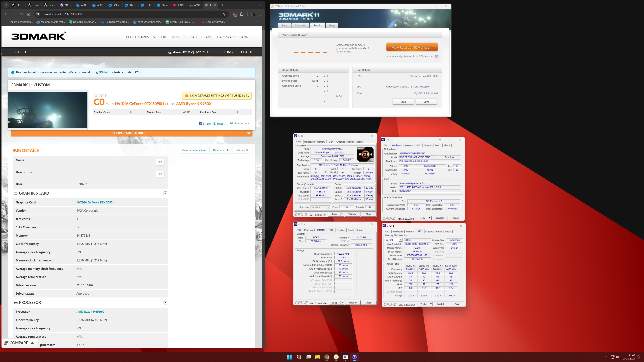Click View Result at 3DMark.com button
Image resolution: width=644 pixels, height=362 pixels.
click(412, 47)
